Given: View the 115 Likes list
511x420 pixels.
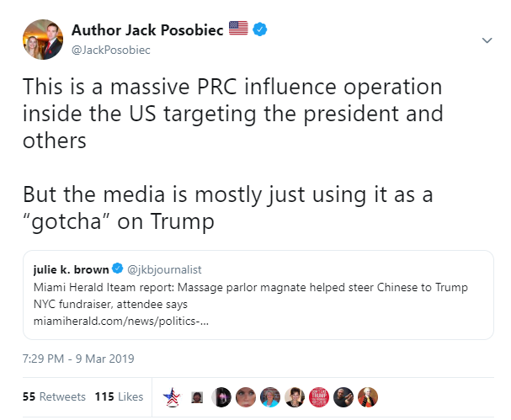Looking at the screenshot, I should [x=119, y=397].
